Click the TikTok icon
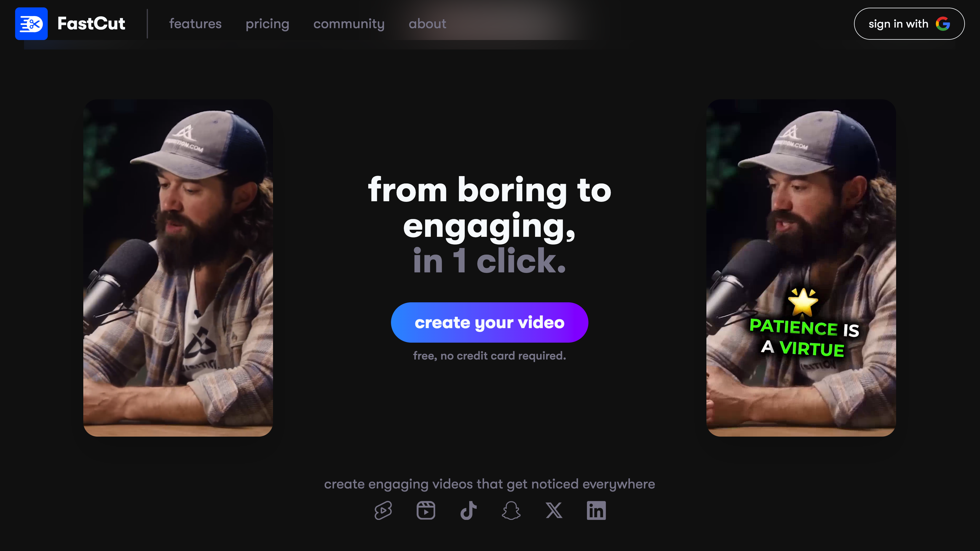The width and height of the screenshot is (980, 551). [x=468, y=510]
